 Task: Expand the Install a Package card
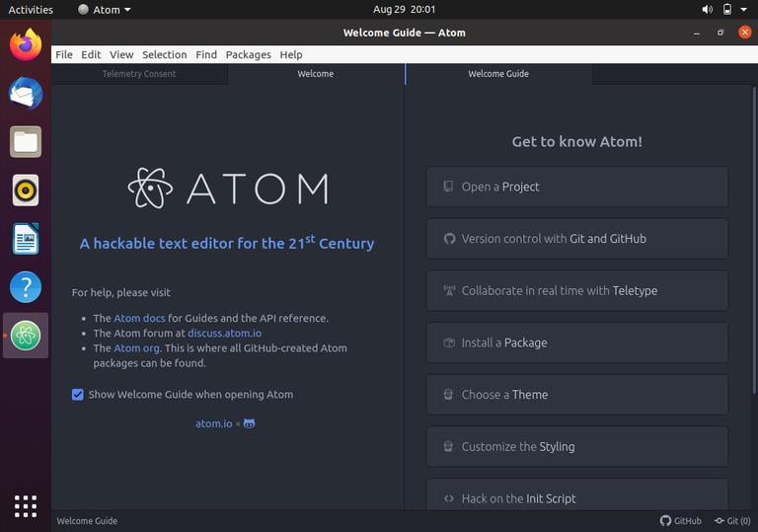[577, 342]
